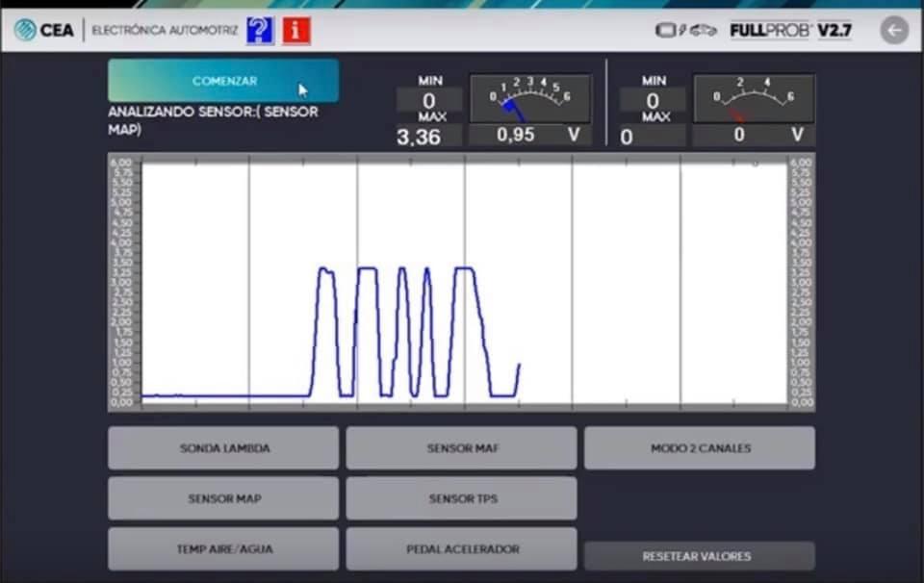Click the device connection status icon
This screenshot has width=924, height=583.
(686, 30)
